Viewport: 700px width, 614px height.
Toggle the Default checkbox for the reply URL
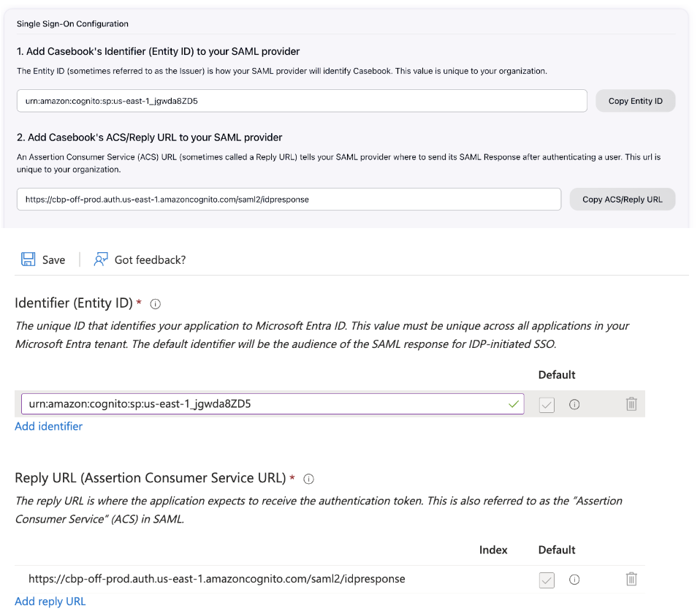[547, 579]
